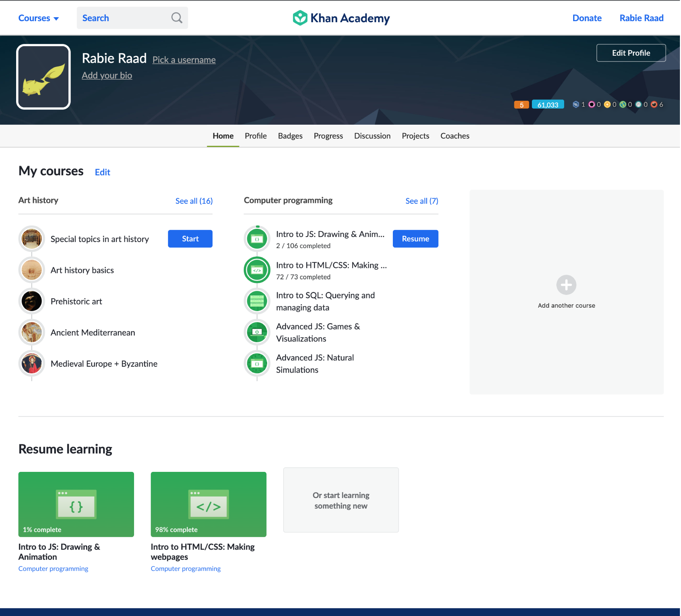Click the Challenge Patches badge icon with count 6
The height and width of the screenshot is (616, 681).
pyautogui.click(x=654, y=104)
